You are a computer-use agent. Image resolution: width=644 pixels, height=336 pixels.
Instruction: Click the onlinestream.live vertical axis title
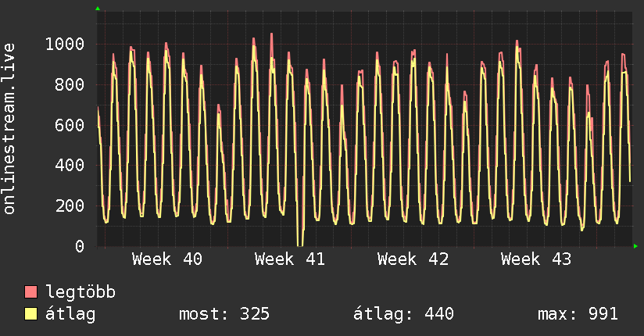pos(9,129)
